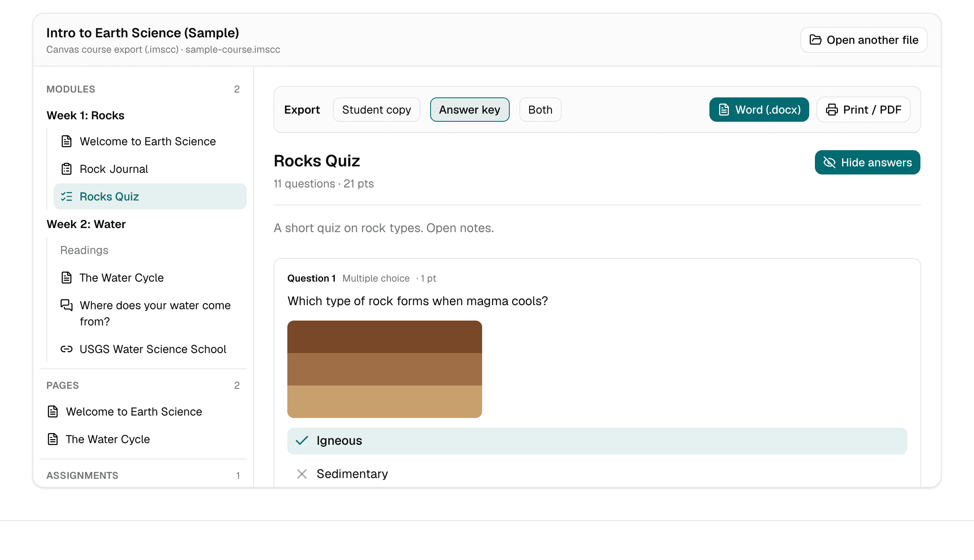The height and width of the screenshot is (560, 974).
Task: Click the brown layered rock image
Action: click(x=385, y=369)
